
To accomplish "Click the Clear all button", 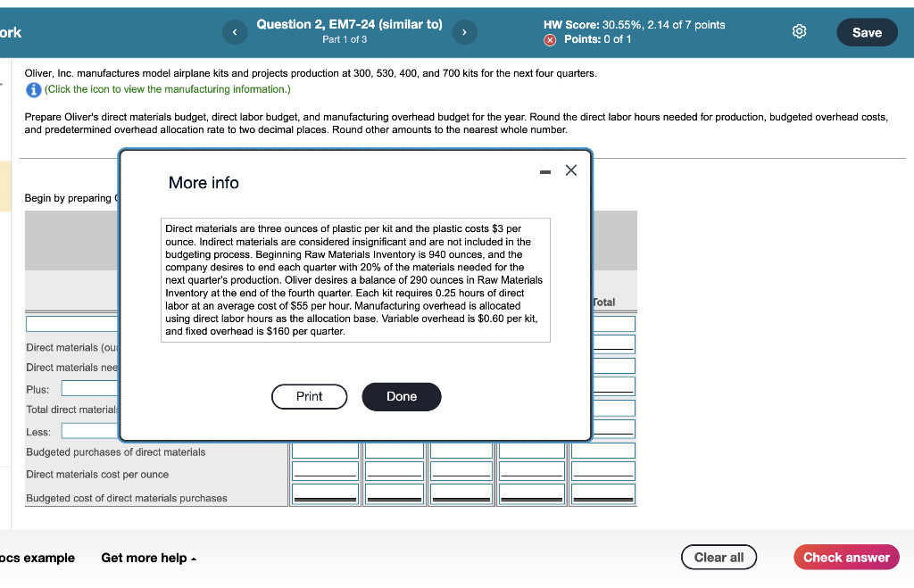I will [x=719, y=557].
